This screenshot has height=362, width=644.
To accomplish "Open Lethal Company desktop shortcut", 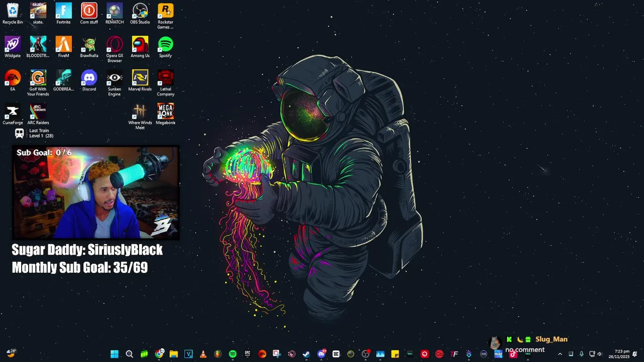I will 166,83.
